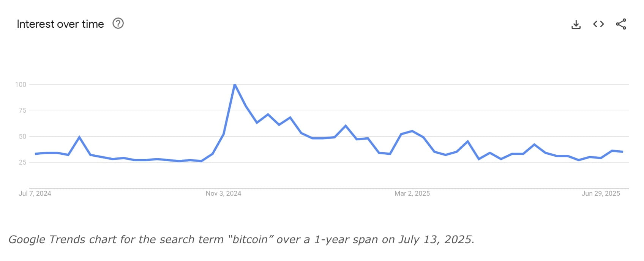Click the Jun 29, 2025 axis label
Screen dimensions: 644x261
tap(601, 193)
